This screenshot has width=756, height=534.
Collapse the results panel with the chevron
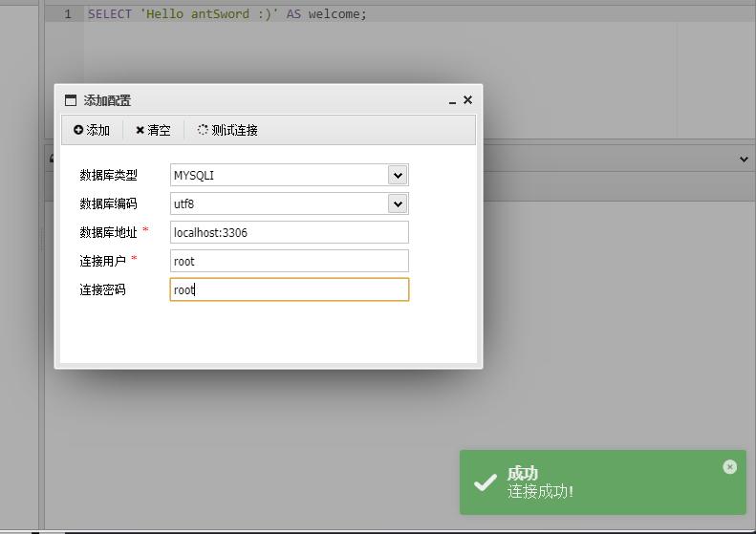click(x=744, y=159)
